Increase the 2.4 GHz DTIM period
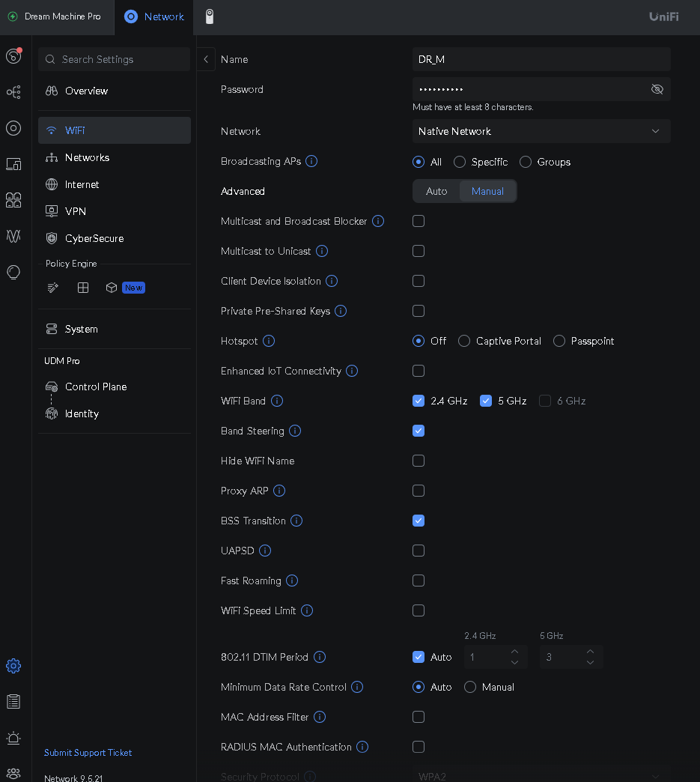Viewport: 700px width, 782px height. tap(514, 652)
